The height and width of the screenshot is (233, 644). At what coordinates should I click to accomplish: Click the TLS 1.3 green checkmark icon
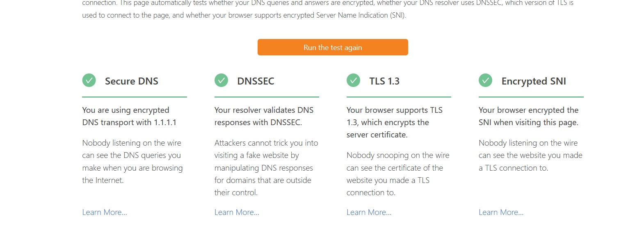353,80
